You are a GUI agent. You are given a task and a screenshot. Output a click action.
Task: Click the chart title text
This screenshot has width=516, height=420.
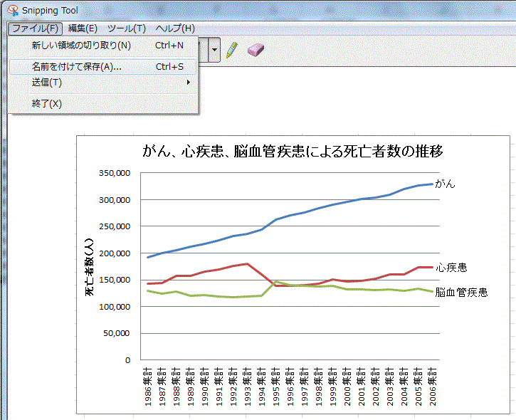[x=293, y=151]
